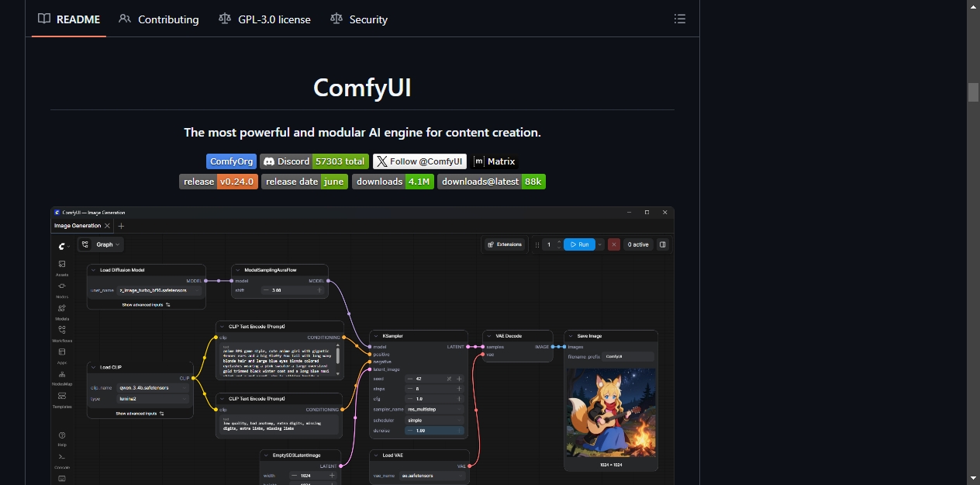Close the Image Generation tab

pos(107,226)
